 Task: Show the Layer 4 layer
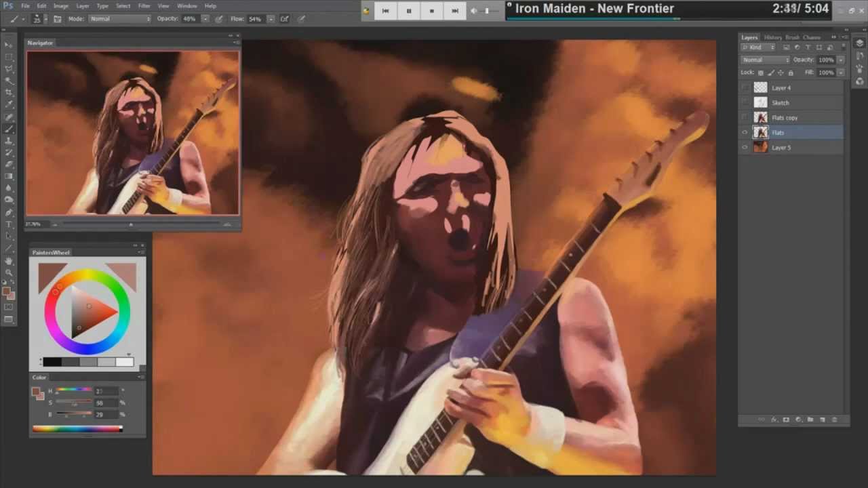tap(745, 87)
